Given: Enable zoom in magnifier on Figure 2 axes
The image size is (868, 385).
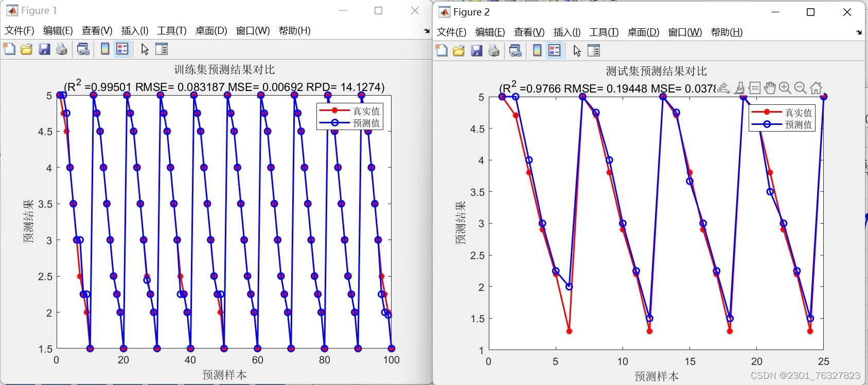Looking at the screenshot, I should [x=785, y=88].
